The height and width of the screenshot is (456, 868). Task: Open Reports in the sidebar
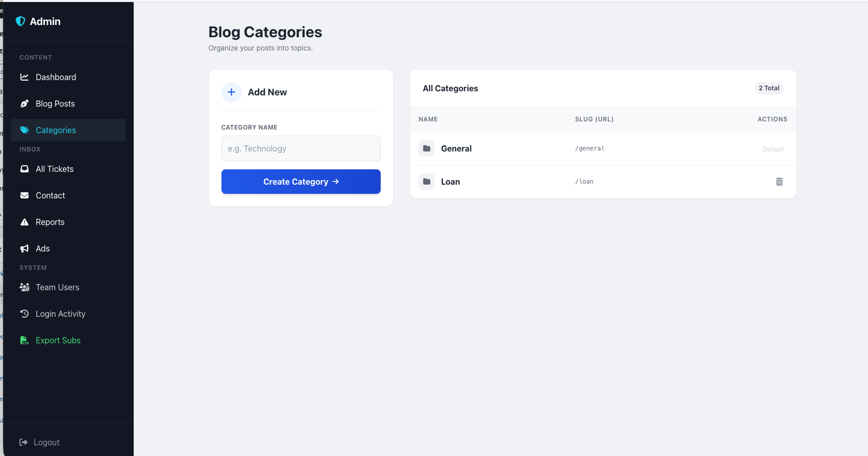click(68, 222)
